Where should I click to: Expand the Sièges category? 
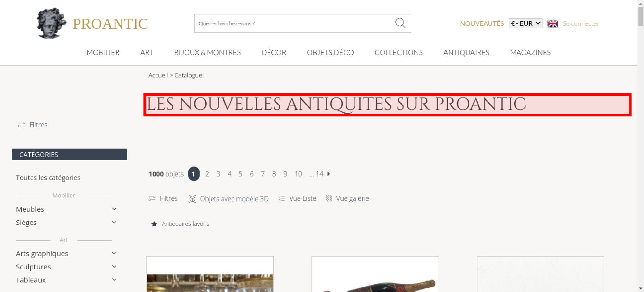tap(114, 222)
